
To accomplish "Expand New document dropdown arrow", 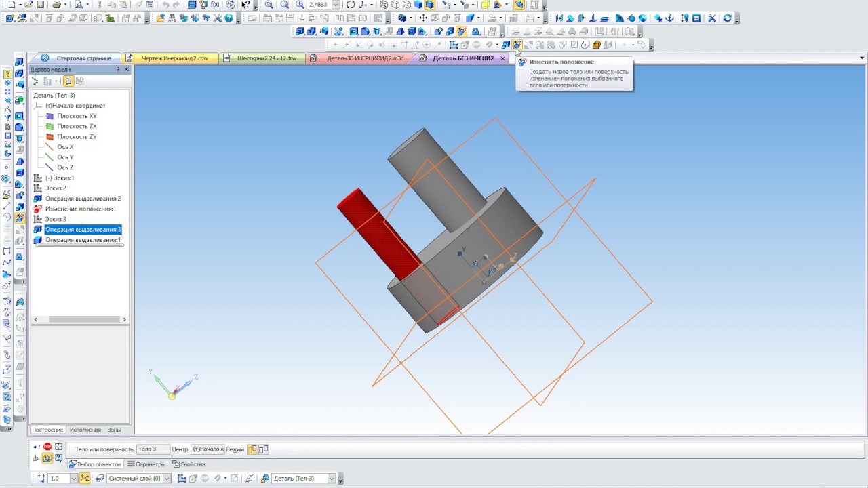I will click(20, 5).
